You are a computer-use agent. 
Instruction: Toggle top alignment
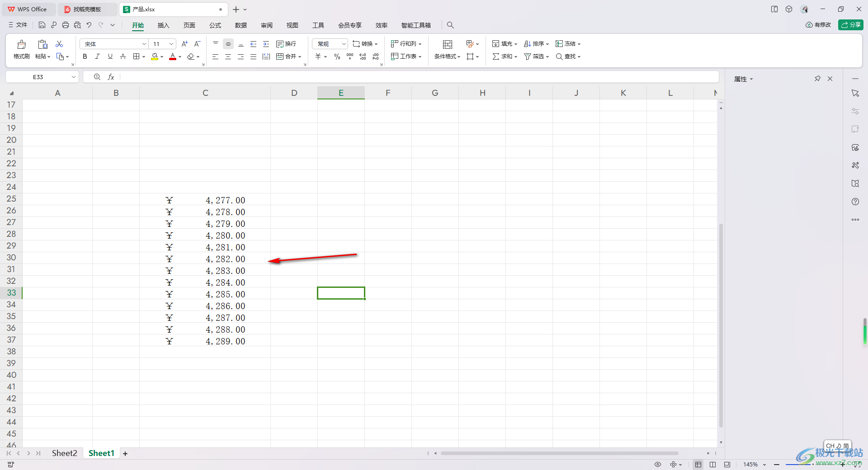coord(216,44)
